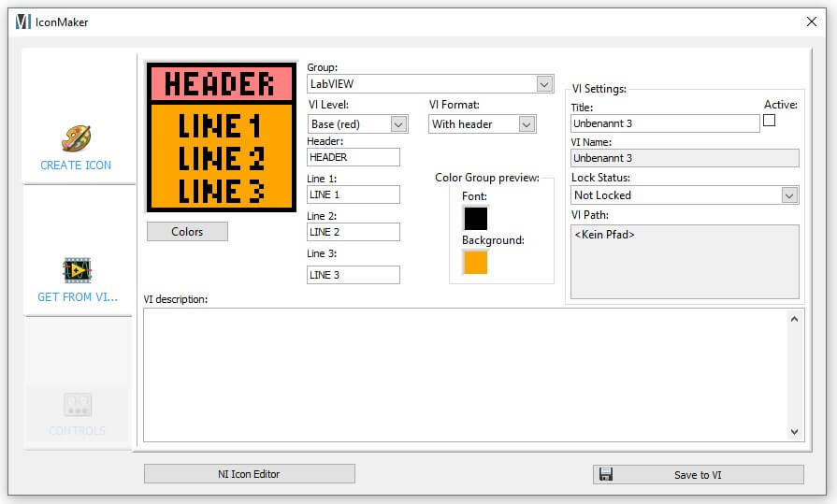Screen dimensions: 837x504
Task: Click the icon preview image
Action: [221, 137]
